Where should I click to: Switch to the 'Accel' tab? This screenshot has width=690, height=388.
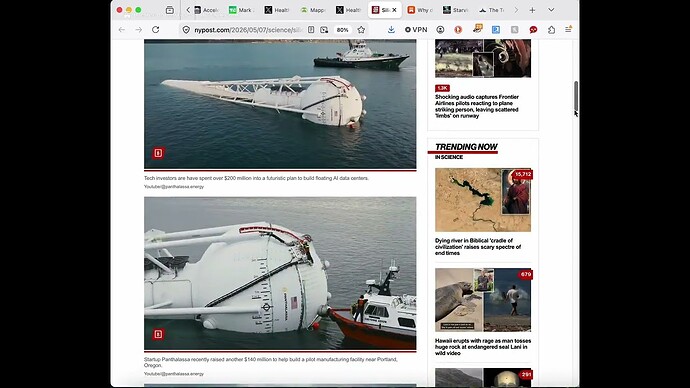(x=207, y=10)
